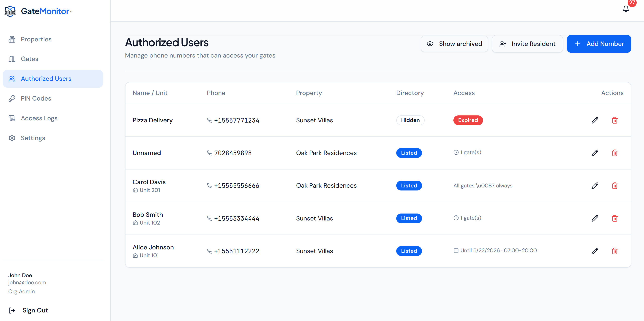Click house icon next to Unit 102
This screenshot has width=644, height=321.
135,223
